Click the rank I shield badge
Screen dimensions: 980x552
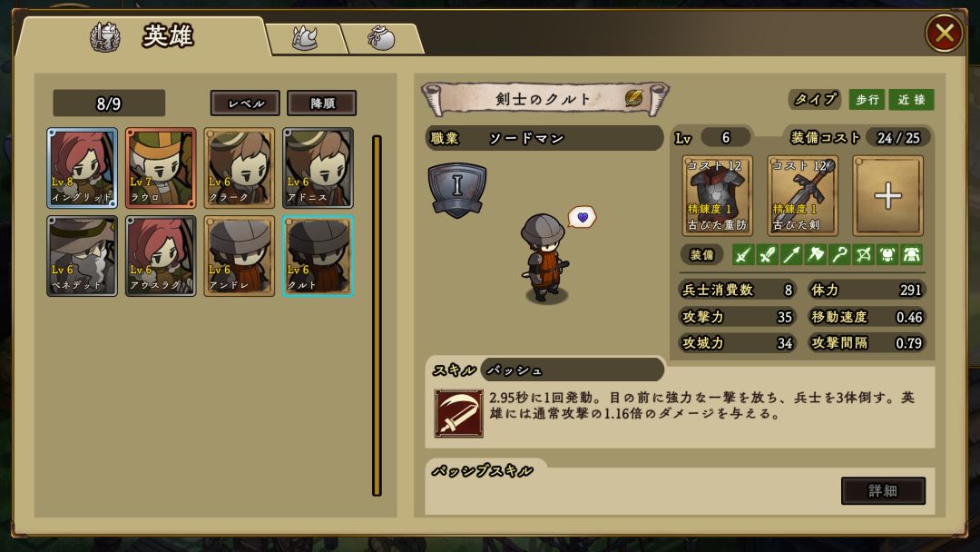pos(456,190)
